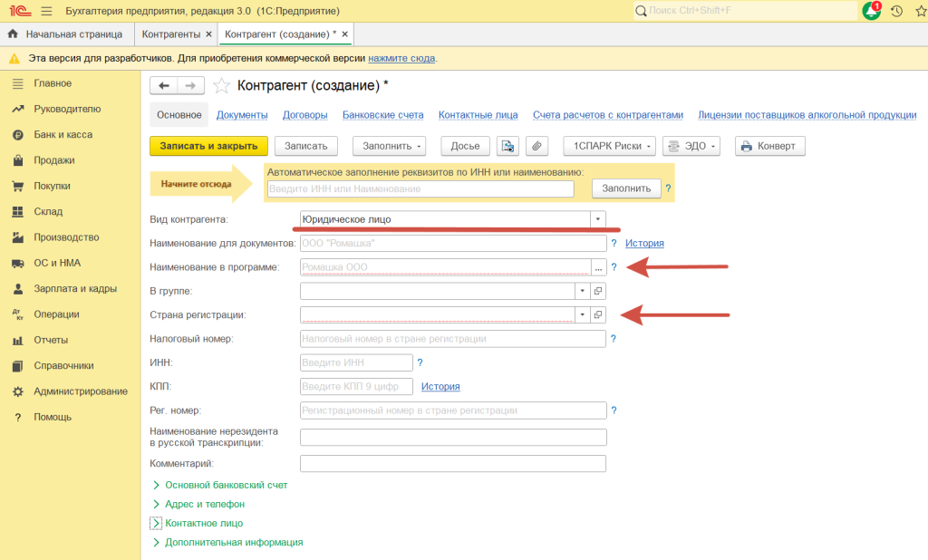Click the document report icon next to Досье

(x=507, y=146)
